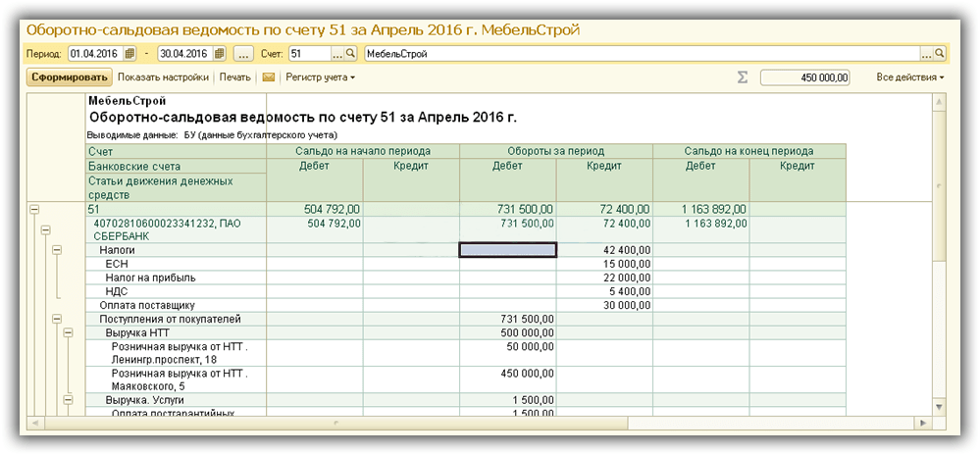Collapse the Выручка НТТ group
The width and height of the screenshot is (980, 455).
click(67, 333)
